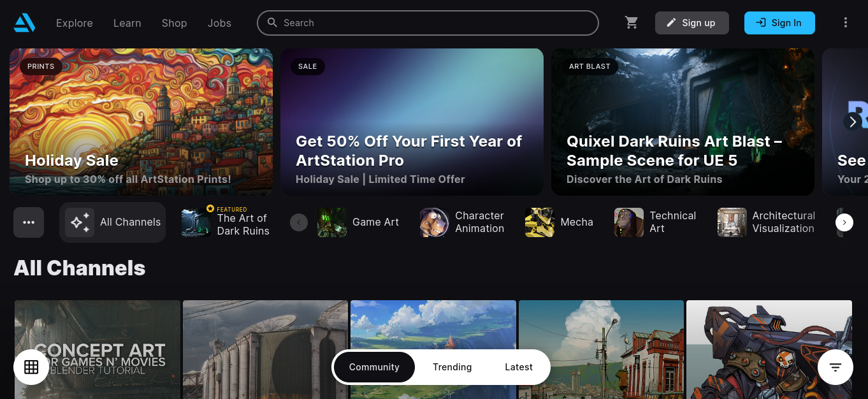This screenshot has height=399, width=868.
Task: Go back in the channels list with the left chevron
Action: 299,222
